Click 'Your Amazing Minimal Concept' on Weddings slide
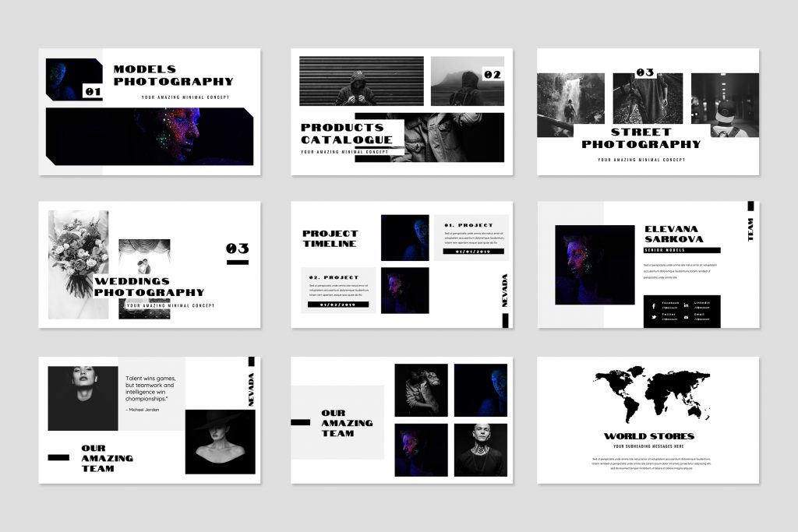Screen dimensions: 798x532 tap(171, 305)
